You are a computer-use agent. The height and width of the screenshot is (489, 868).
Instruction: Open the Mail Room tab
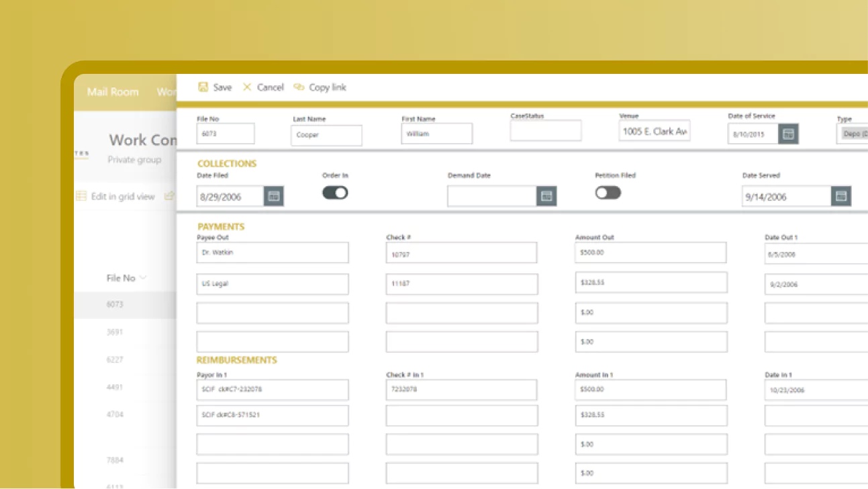click(x=113, y=92)
